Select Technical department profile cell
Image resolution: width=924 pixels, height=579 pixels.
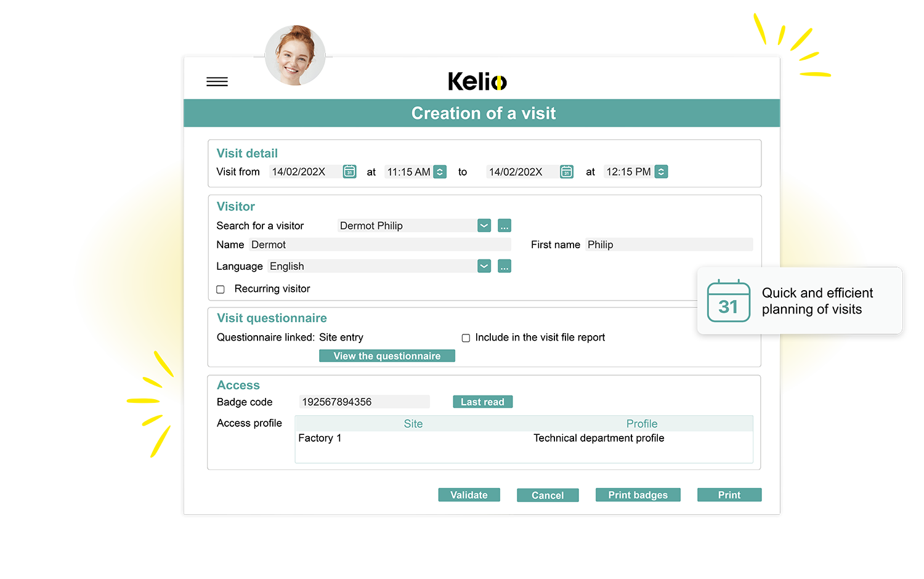(599, 438)
